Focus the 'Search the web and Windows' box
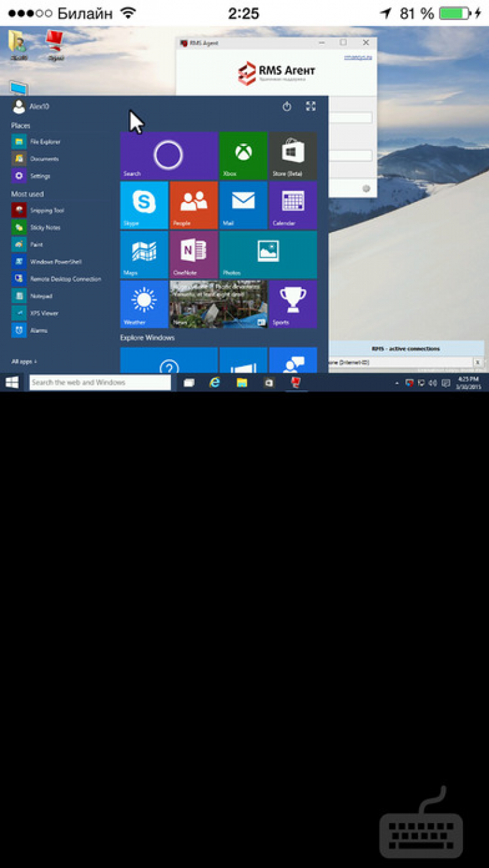Screen dimensions: 489x868 (100, 383)
